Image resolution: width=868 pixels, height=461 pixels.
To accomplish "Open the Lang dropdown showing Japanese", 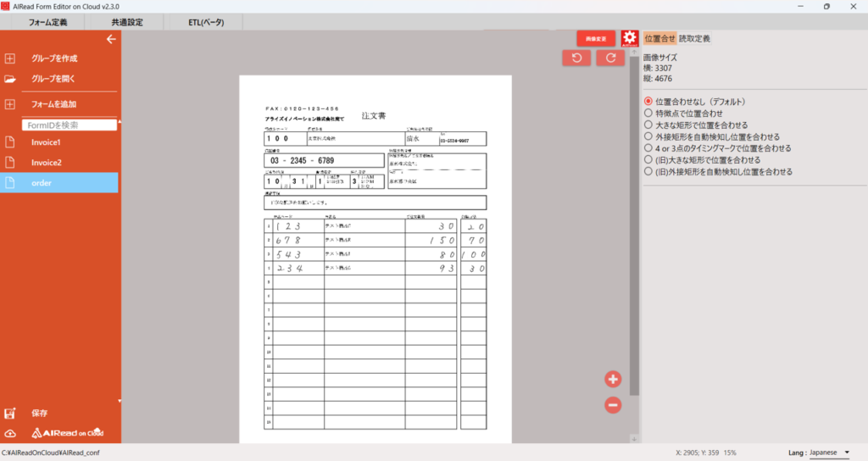I will tap(829, 453).
